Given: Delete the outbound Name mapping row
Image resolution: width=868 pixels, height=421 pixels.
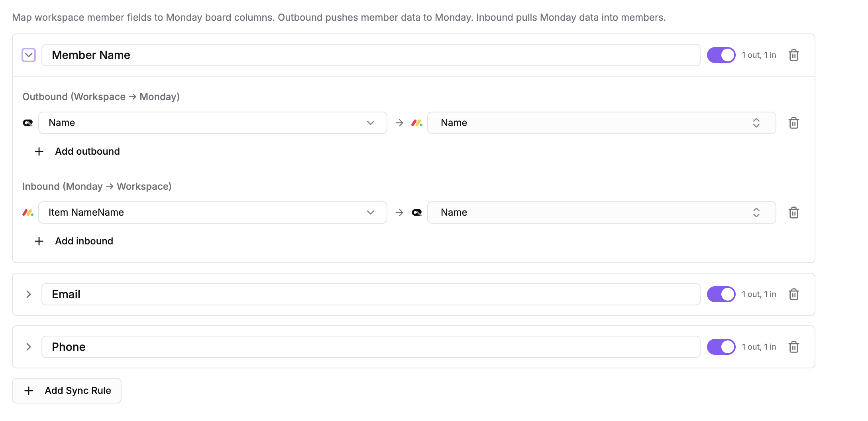Looking at the screenshot, I should 793,123.
